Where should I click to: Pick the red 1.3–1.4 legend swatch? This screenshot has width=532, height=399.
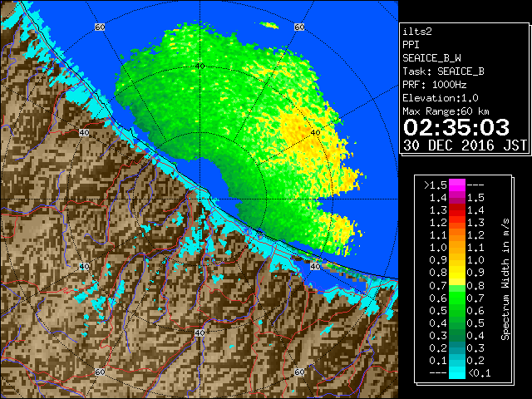coord(457,210)
